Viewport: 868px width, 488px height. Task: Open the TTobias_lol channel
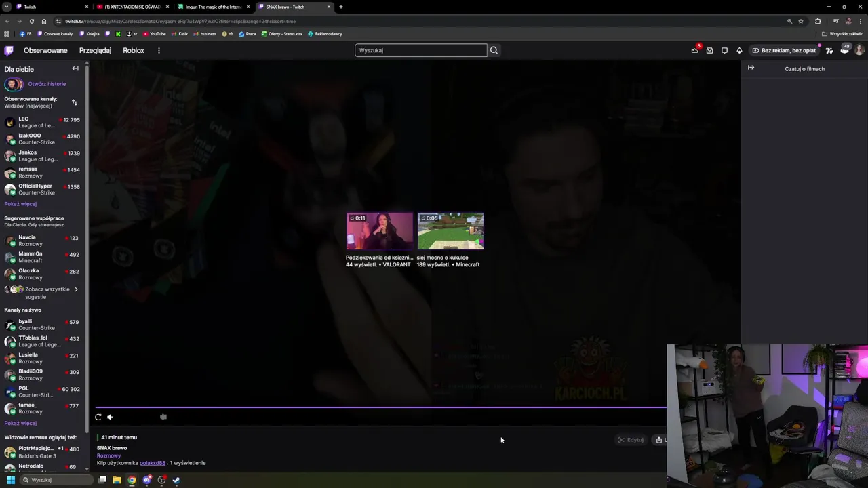(x=42, y=341)
